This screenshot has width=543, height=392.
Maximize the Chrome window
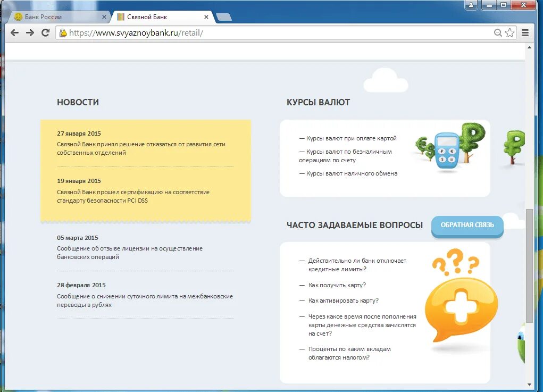coord(504,5)
